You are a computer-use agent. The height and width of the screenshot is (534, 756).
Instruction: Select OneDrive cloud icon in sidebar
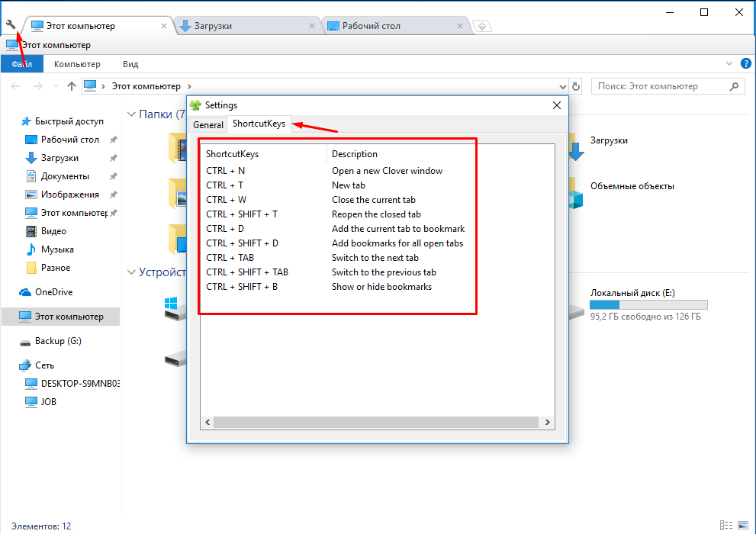[x=24, y=292]
